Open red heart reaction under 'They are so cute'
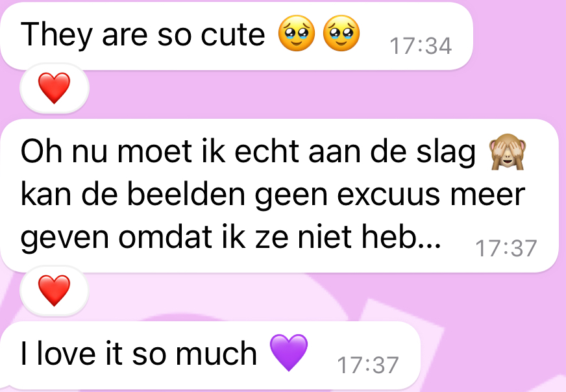This screenshot has height=392, width=566. (54, 88)
